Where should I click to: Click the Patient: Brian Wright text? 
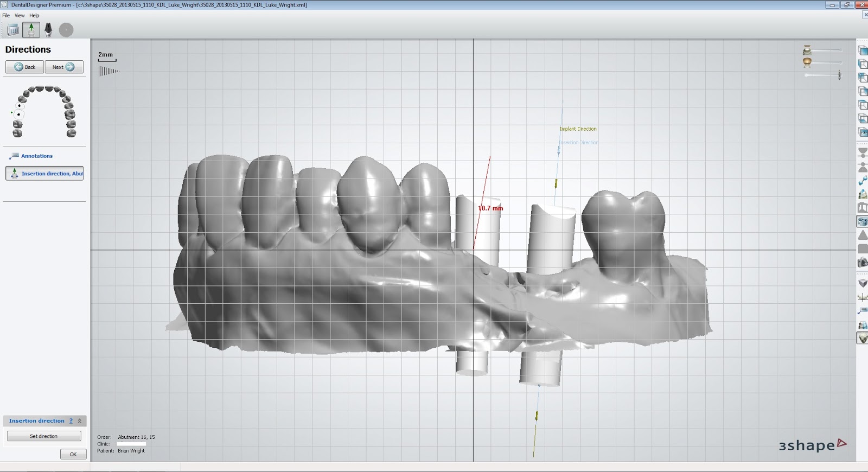point(121,451)
